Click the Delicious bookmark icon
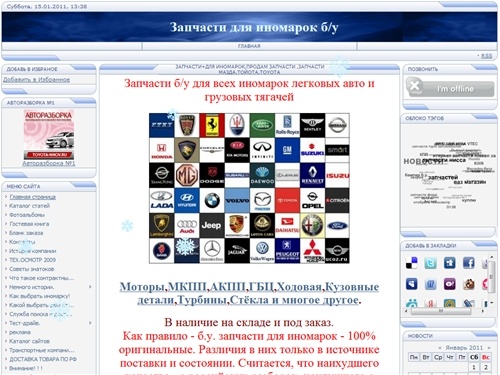Screen dimensions: 500x375 tap(412, 263)
